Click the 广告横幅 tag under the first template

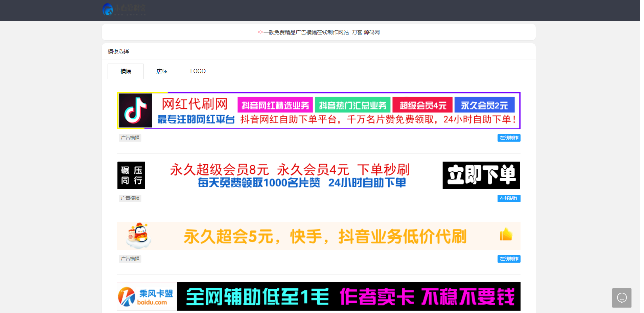point(130,138)
